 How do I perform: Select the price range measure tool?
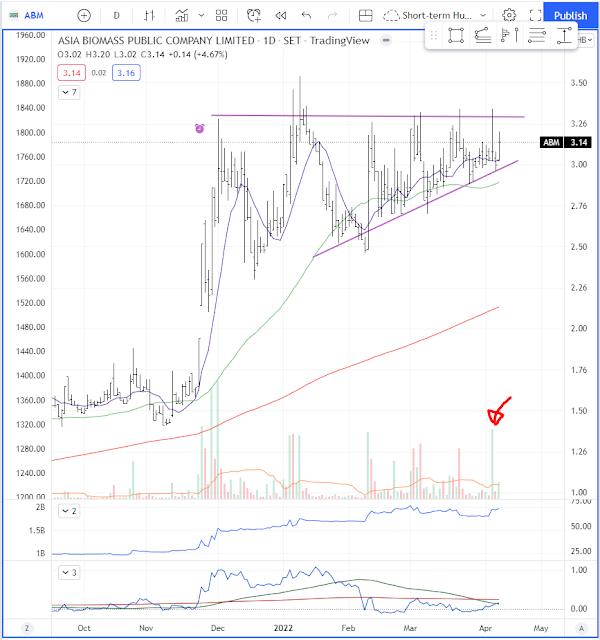pyautogui.click(x=564, y=36)
